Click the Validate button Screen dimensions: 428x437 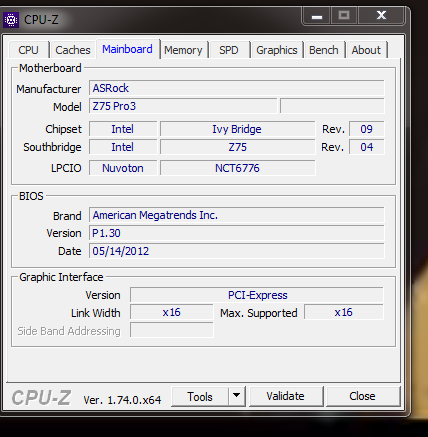286,396
